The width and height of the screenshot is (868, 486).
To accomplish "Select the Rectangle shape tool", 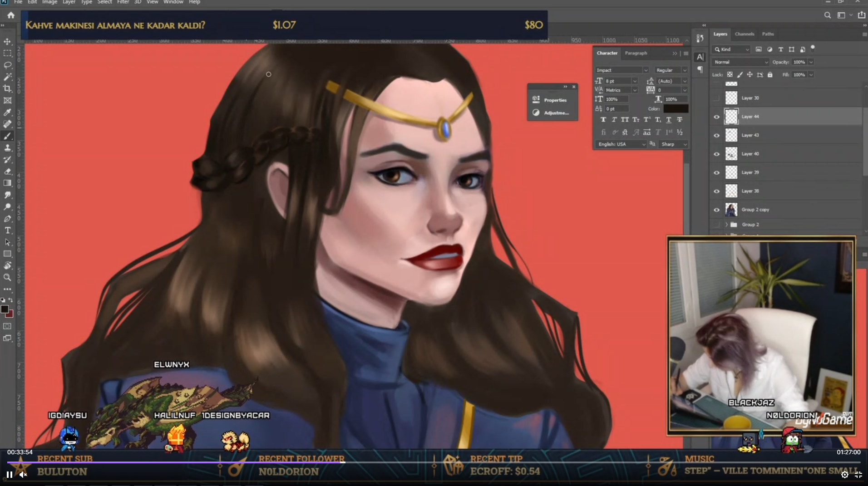I will click(7, 254).
